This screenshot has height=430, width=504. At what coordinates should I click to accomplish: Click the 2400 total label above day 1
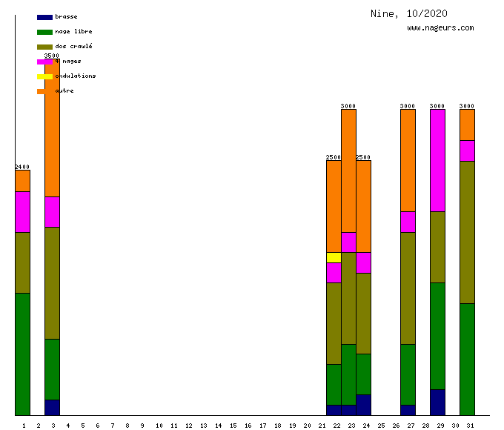(22, 167)
